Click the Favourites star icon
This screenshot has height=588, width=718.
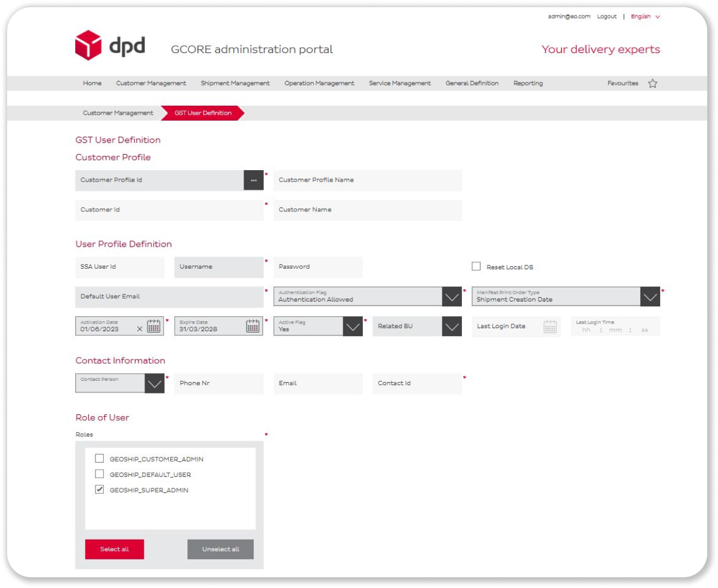pos(652,84)
